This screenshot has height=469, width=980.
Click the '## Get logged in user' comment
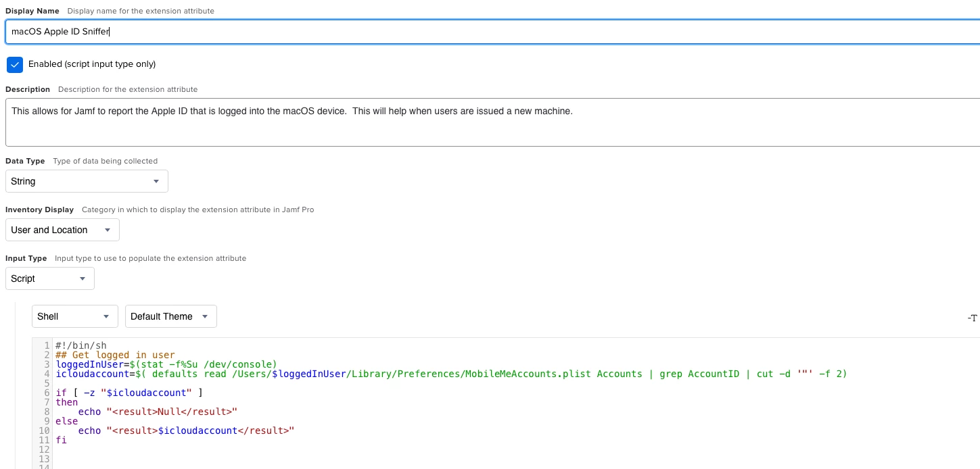coord(115,355)
